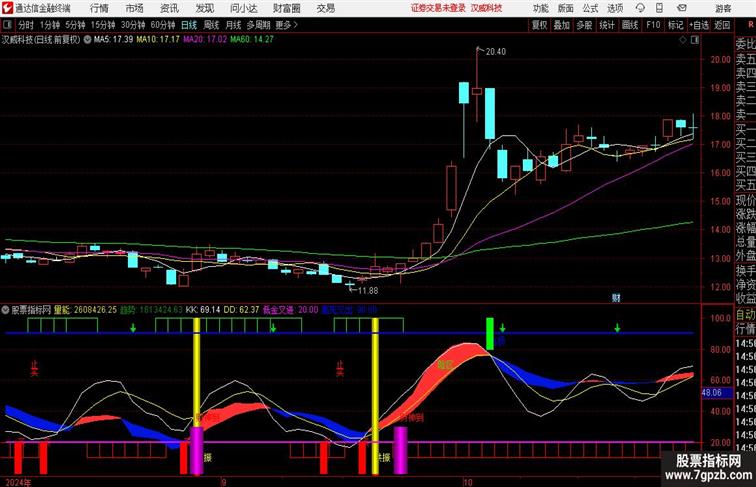This screenshot has width=756, height=487.
Task: Open the 选项 menu
Action: click(615, 9)
